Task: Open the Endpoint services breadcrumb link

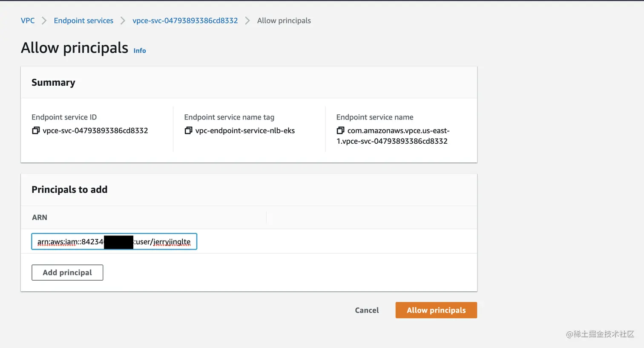Action: 83,20
